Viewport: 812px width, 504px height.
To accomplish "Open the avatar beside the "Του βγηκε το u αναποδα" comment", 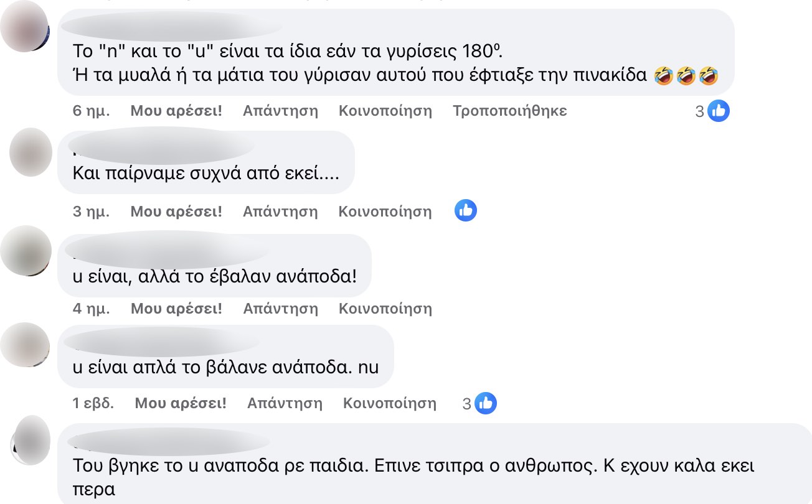I will [x=31, y=440].
